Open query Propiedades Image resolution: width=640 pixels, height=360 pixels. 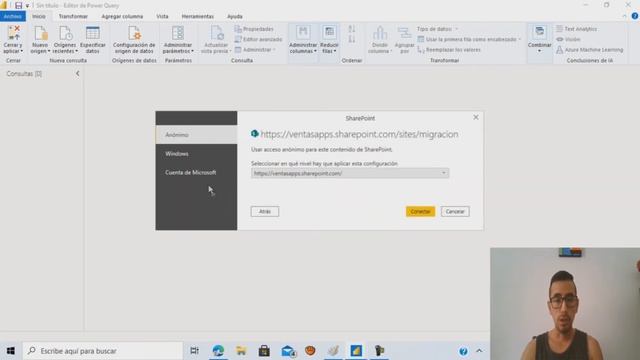[254, 29]
